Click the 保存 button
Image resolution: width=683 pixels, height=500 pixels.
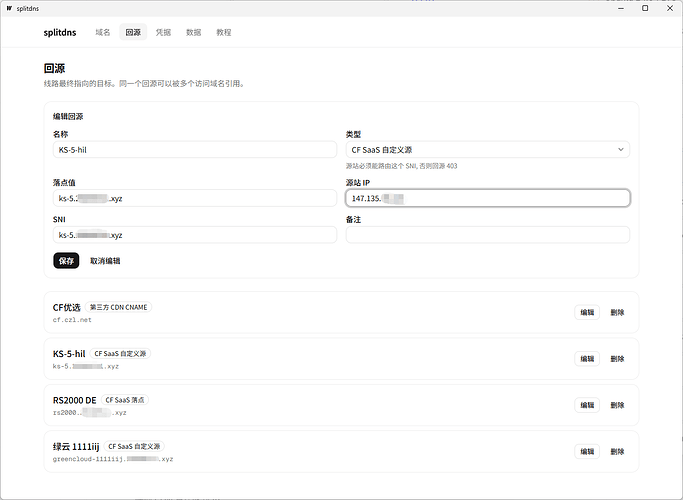pos(66,260)
